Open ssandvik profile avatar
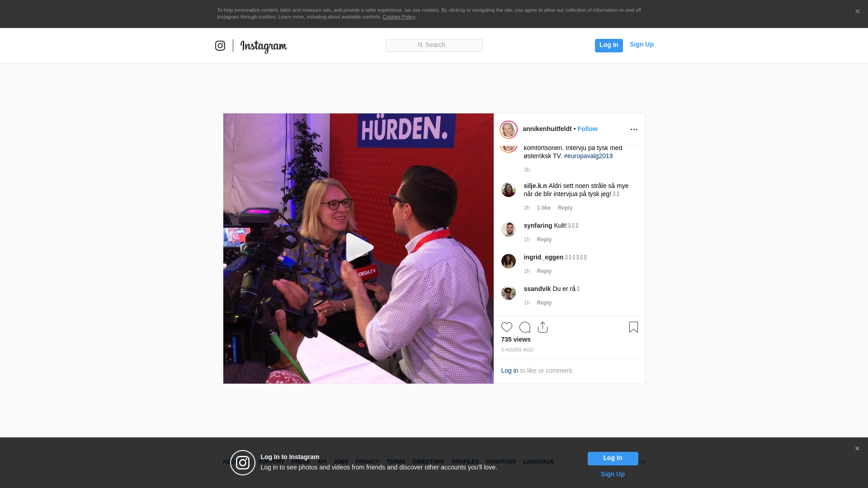The image size is (868, 488). [x=509, y=293]
